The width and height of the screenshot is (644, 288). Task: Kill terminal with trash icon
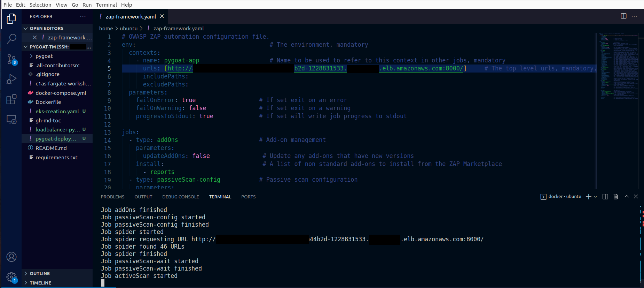(615, 197)
